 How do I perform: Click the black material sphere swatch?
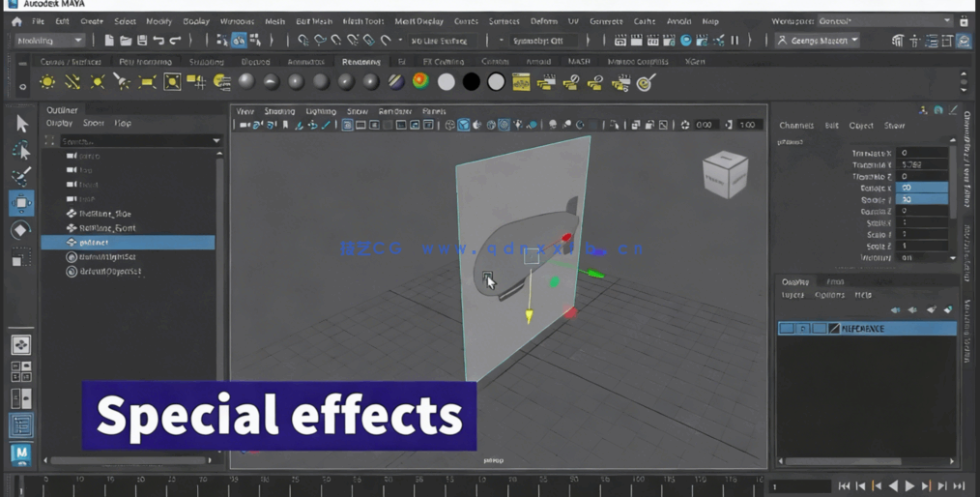(471, 83)
